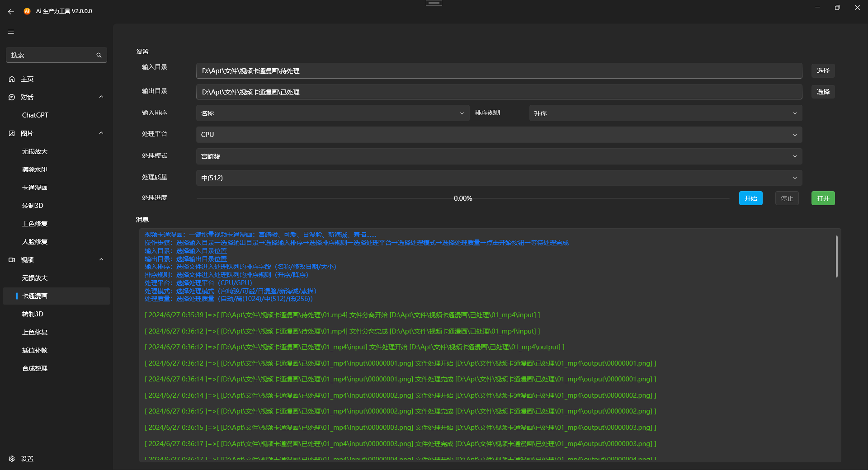
Task: Select 卡通漫画 under 视频
Action: click(57, 296)
